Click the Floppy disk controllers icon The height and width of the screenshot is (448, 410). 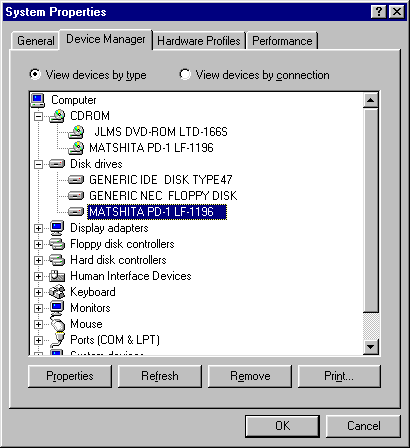57,244
